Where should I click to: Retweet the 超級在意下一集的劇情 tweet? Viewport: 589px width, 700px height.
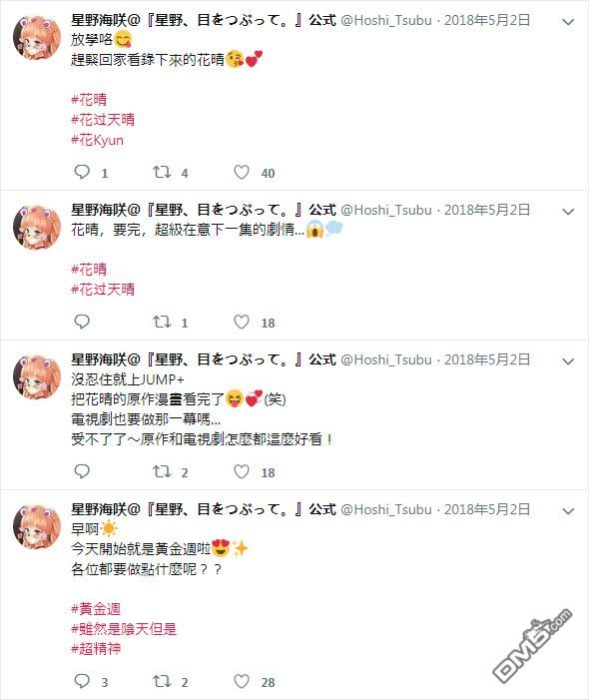tap(162, 322)
